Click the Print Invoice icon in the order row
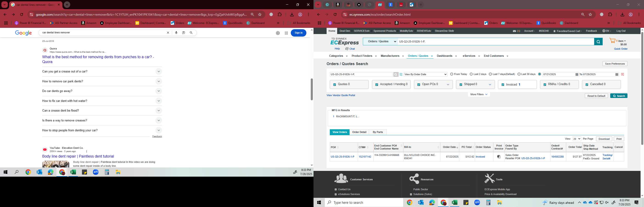The width and height of the screenshot is (644, 207). (499, 157)
